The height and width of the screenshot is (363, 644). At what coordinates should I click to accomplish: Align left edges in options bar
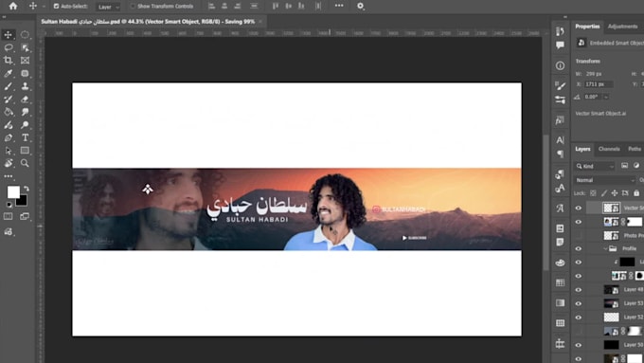(x=211, y=7)
